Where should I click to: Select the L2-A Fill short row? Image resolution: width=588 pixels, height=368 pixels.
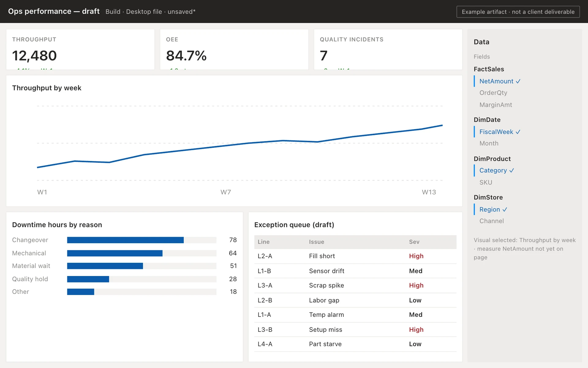[x=355, y=256]
